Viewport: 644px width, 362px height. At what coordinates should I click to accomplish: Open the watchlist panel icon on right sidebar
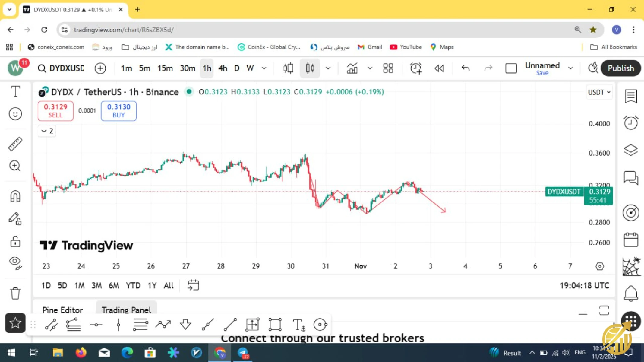pos(631,96)
